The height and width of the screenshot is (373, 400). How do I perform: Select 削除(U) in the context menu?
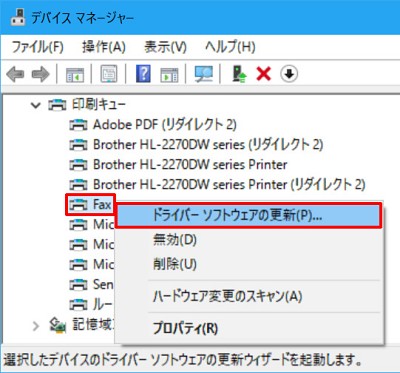[175, 264]
